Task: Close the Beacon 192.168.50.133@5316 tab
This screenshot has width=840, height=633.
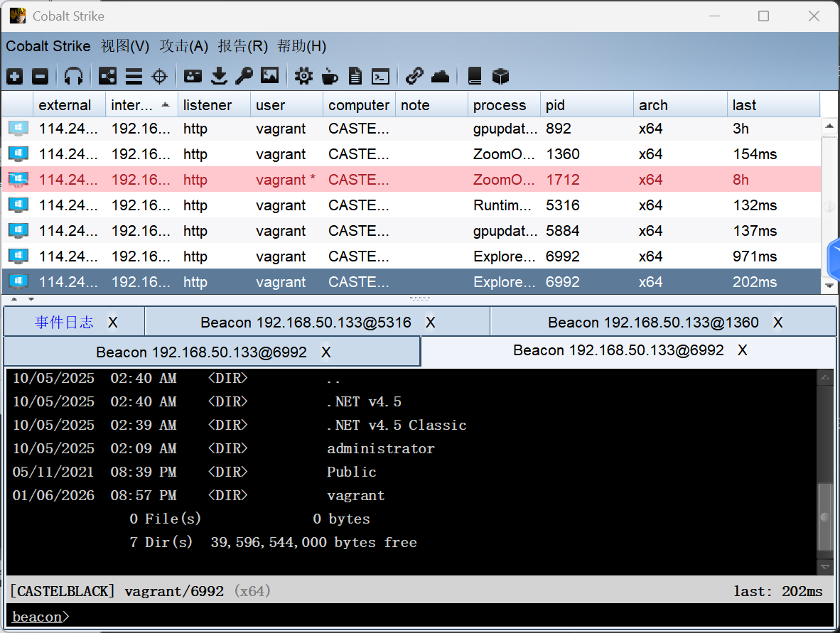Action: point(430,323)
